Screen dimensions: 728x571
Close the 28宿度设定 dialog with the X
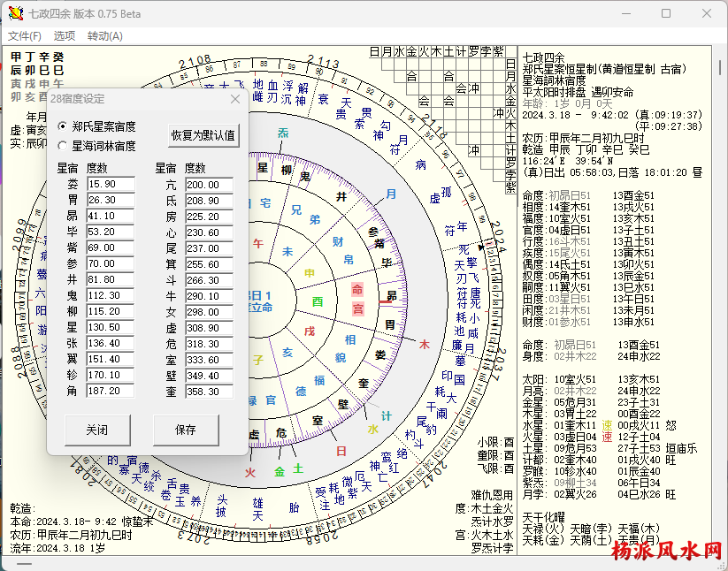(x=235, y=99)
